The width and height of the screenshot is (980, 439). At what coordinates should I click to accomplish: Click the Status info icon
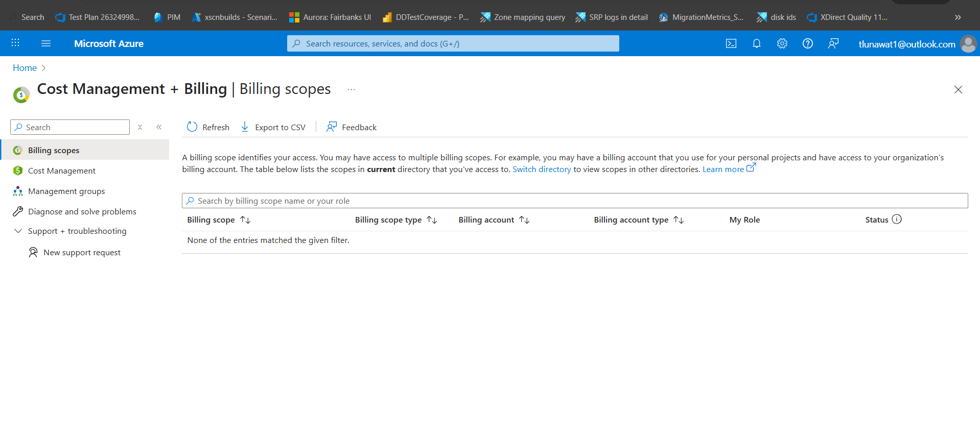pos(897,219)
